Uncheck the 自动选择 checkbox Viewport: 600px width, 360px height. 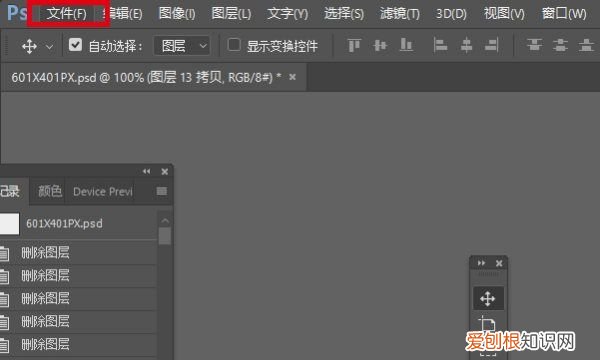point(75,45)
